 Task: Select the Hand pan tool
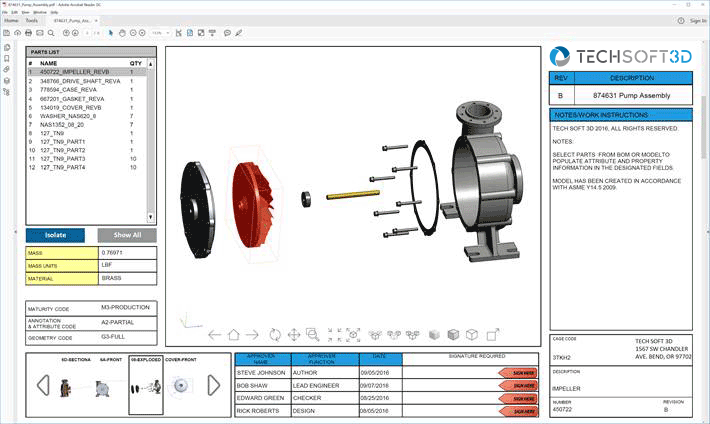tap(123, 32)
